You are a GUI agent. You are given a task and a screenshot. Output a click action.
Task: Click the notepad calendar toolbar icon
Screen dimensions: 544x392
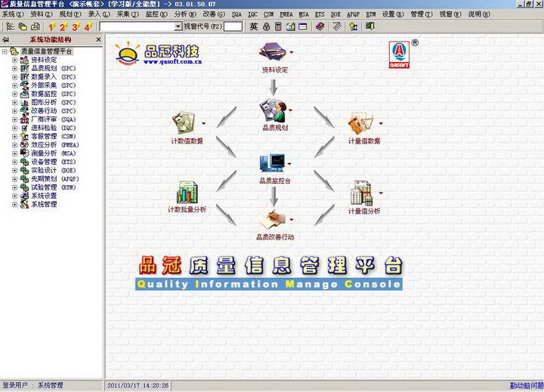pyautogui.click(x=290, y=26)
